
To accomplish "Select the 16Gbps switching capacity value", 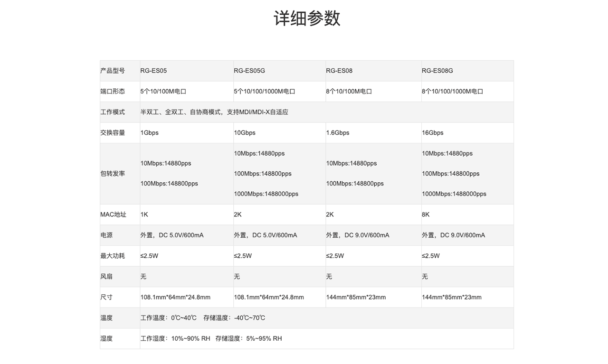I will 433,133.
